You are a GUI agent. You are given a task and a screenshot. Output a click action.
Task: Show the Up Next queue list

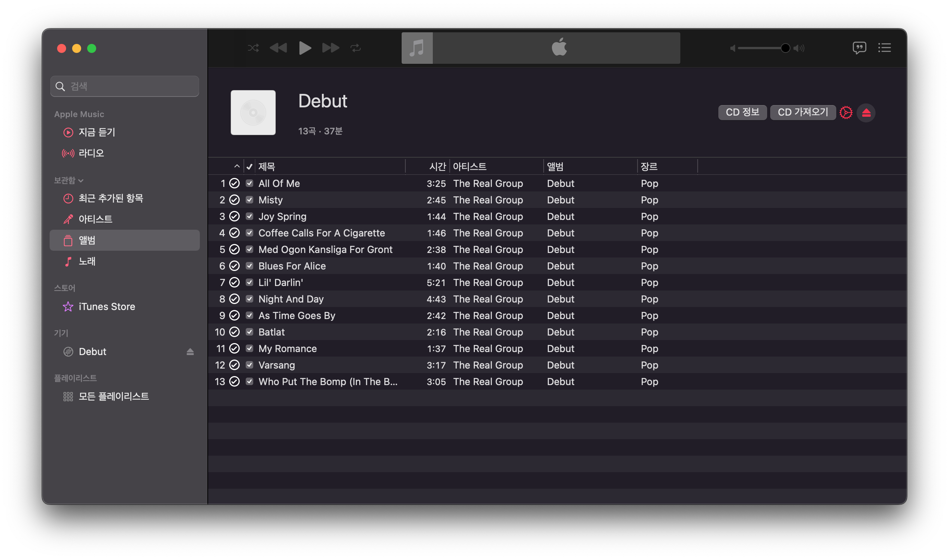click(884, 48)
